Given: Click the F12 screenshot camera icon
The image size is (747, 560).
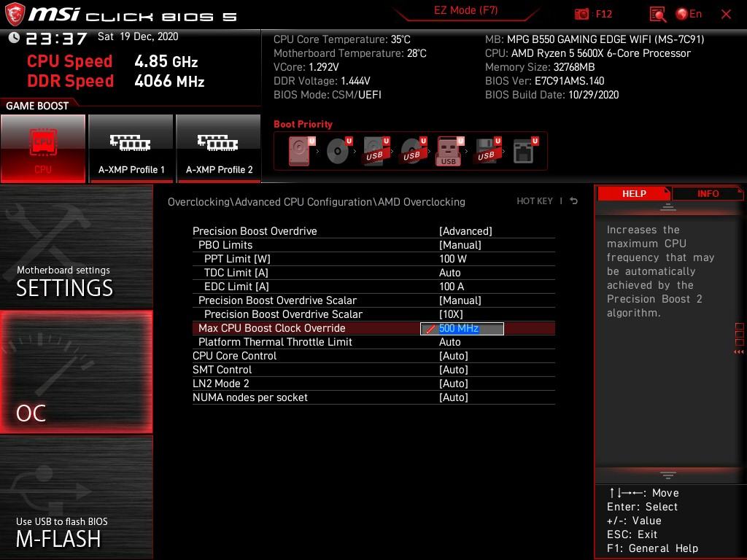Looking at the screenshot, I should (x=581, y=15).
